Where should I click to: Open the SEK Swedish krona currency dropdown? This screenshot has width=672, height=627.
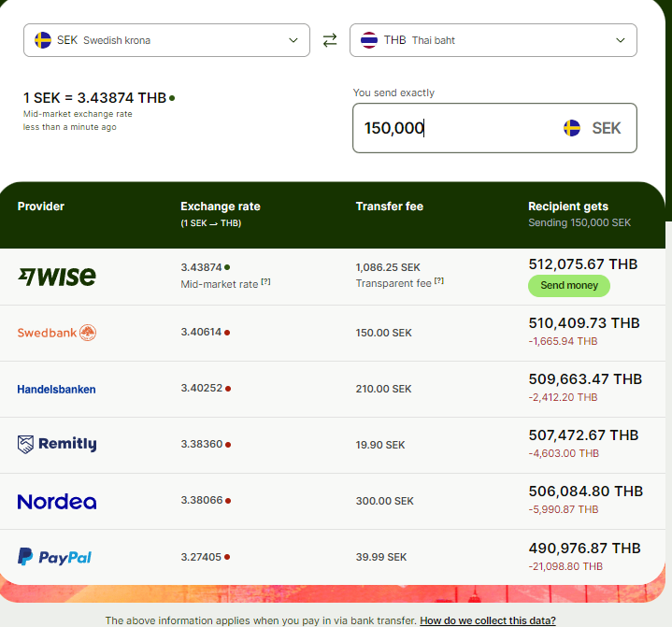tap(166, 40)
